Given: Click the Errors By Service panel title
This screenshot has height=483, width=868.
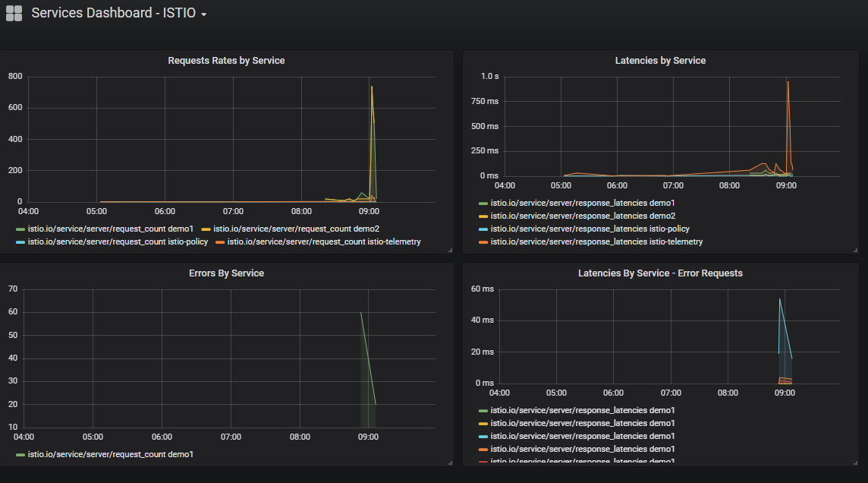Looking at the screenshot, I should pos(226,273).
